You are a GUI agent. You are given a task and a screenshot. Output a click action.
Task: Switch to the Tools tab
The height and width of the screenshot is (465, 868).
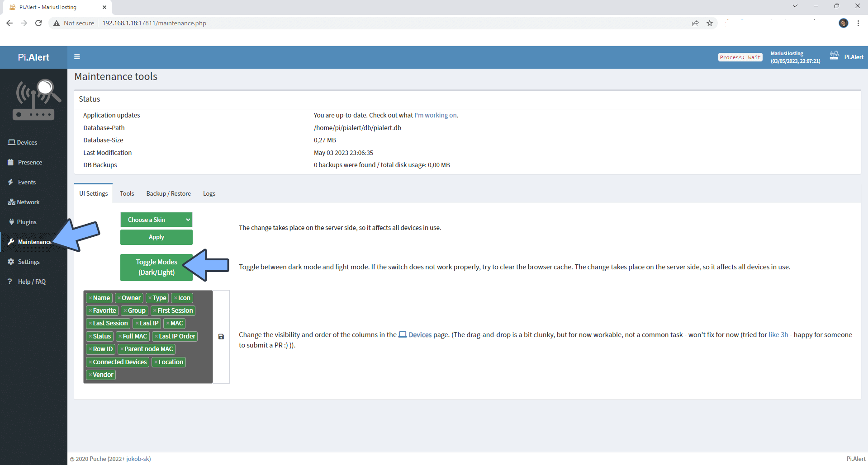click(x=127, y=193)
